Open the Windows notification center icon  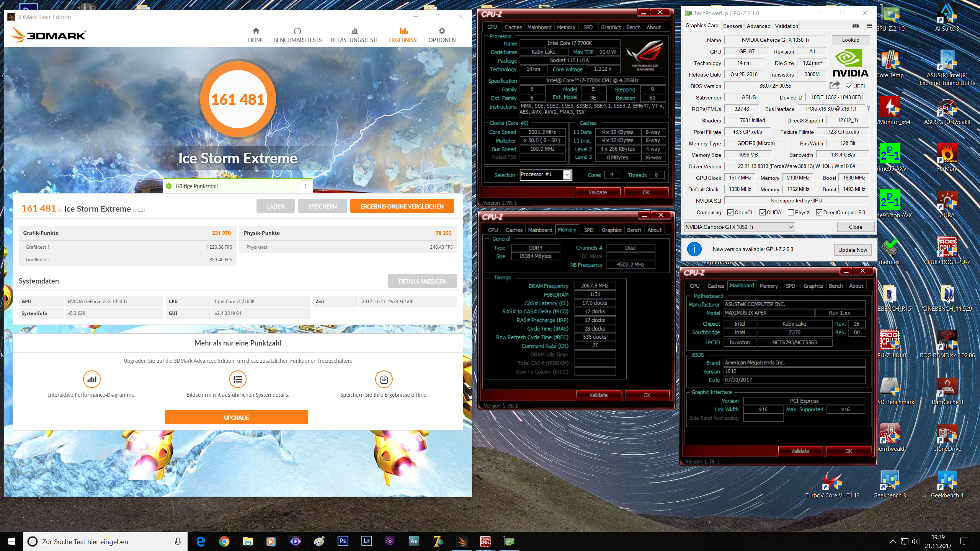click(x=964, y=541)
